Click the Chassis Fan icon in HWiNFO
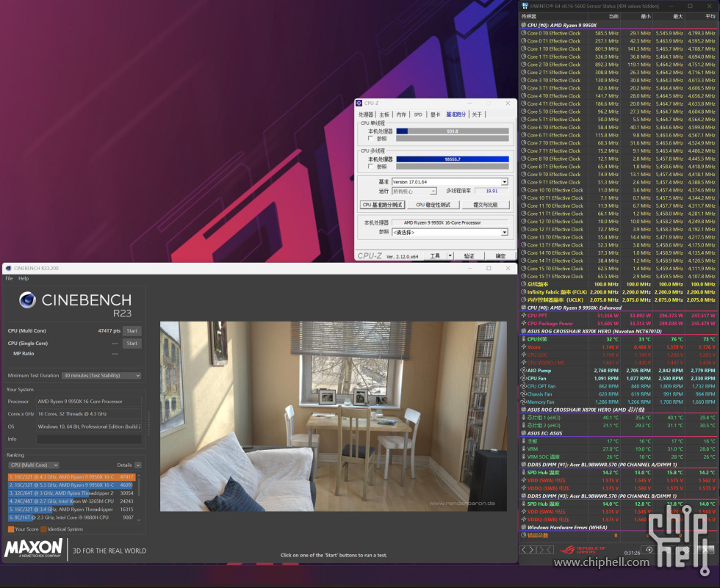Viewport: 720px width, 588px height. [523, 394]
